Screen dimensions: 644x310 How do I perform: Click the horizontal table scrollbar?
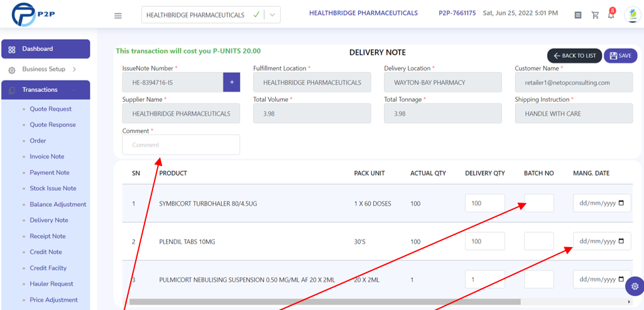[325, 302]
